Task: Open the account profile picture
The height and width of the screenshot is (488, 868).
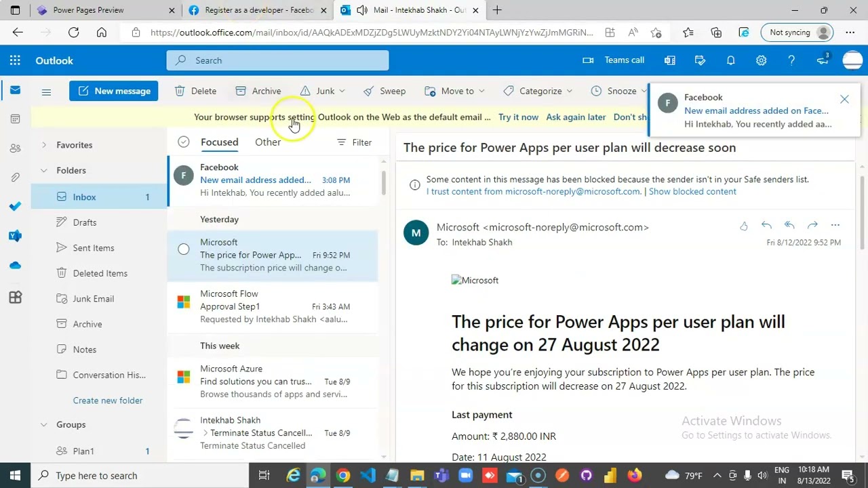Action: coord(852,60)
